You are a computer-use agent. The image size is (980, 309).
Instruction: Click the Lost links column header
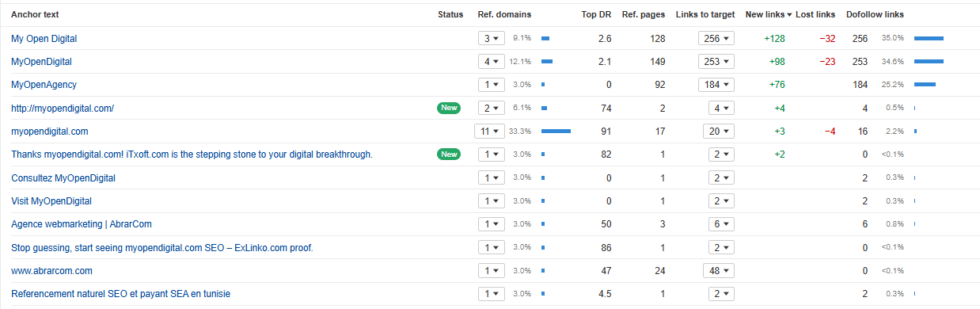pos(815,14)
